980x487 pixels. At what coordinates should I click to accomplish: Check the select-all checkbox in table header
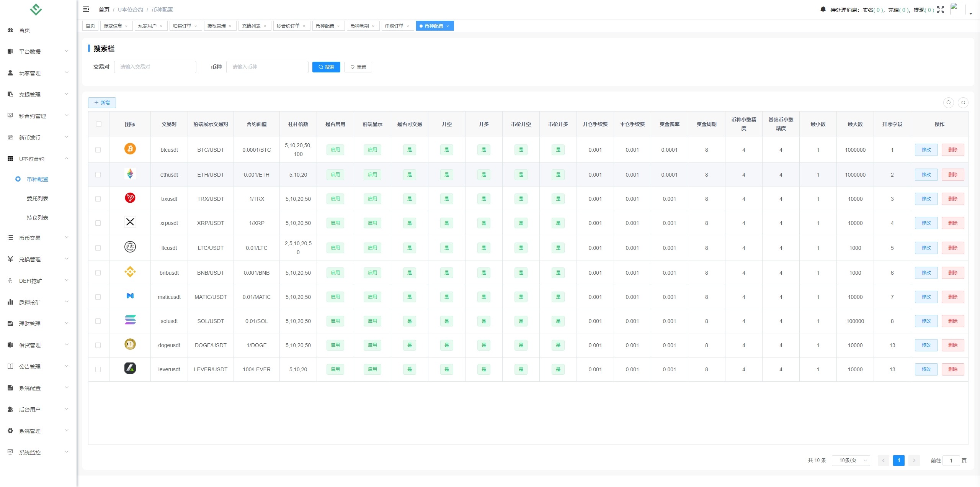(x=99, y=124)
